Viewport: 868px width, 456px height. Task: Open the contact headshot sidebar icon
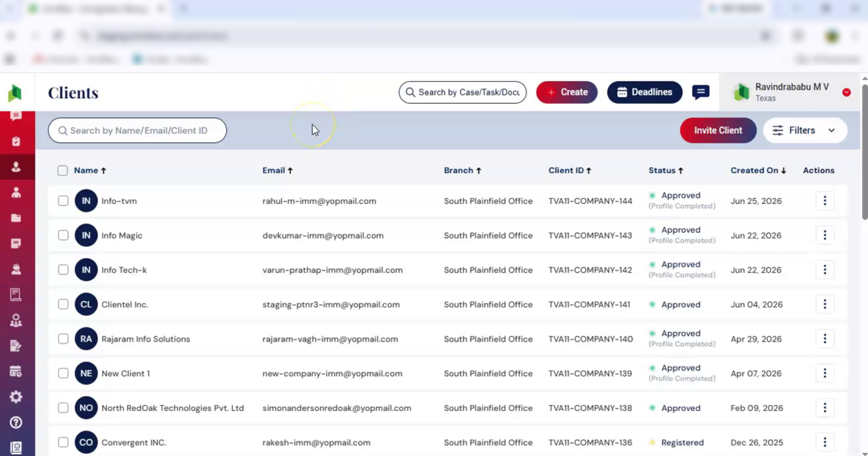tap(16, 269)
